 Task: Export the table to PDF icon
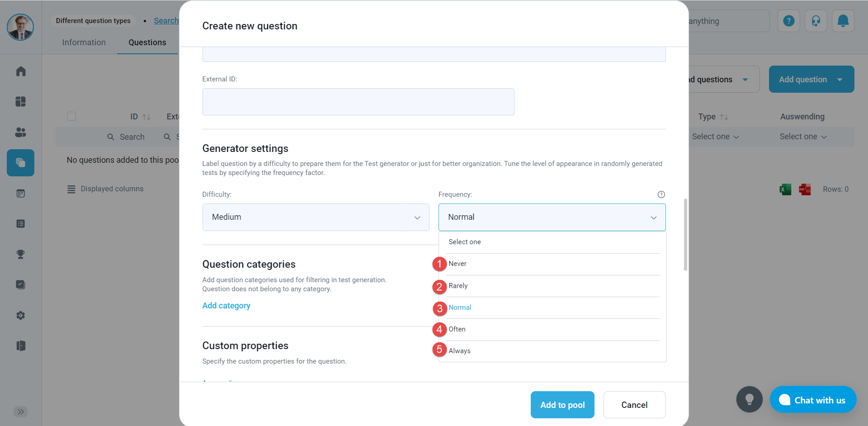(x=805, y=189)
